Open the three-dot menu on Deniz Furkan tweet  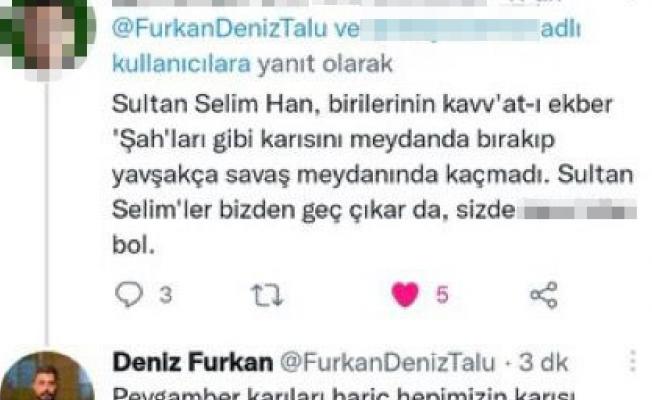(632, 361)
